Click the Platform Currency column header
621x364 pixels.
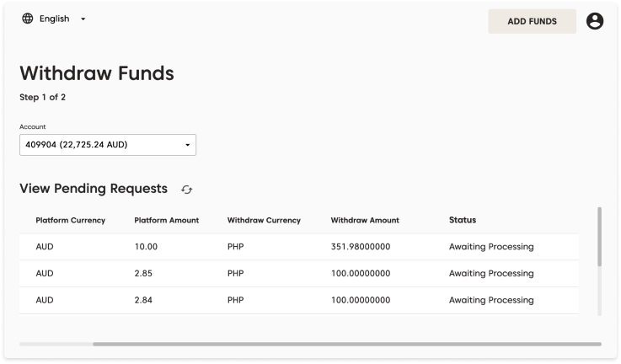click(x=70, y=221)
